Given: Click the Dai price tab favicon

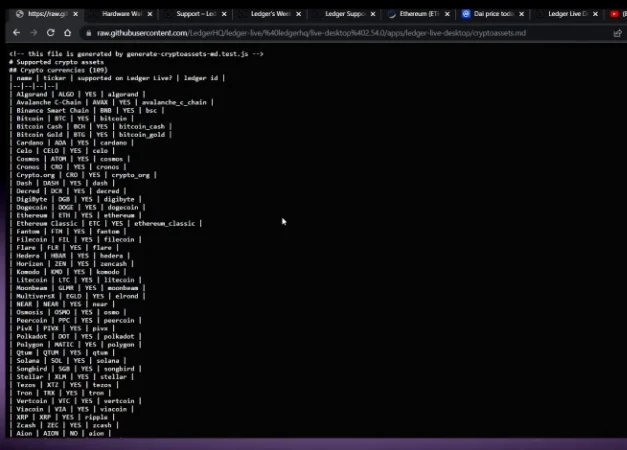Looking at the screenshot, I should coord(466,14).
